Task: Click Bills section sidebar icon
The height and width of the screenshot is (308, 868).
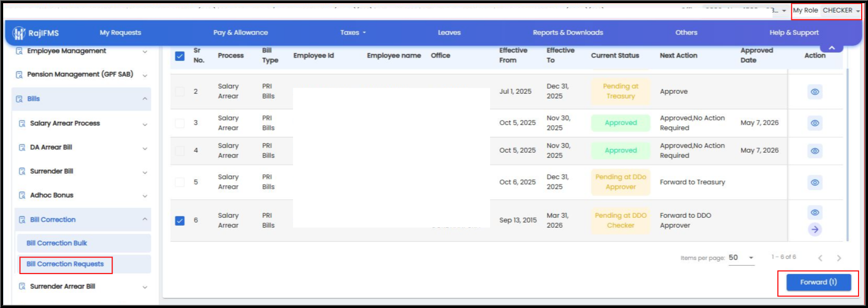Action: pos(19,99)
